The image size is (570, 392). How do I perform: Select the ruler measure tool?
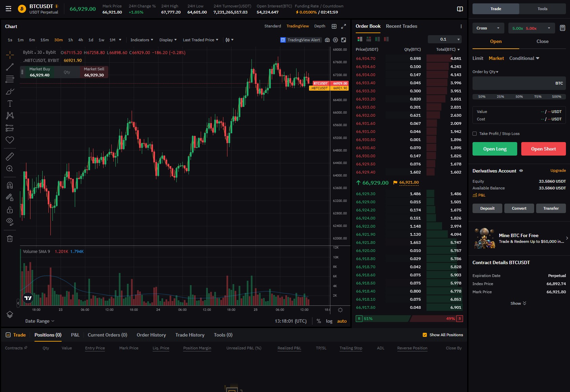point(10,156)
